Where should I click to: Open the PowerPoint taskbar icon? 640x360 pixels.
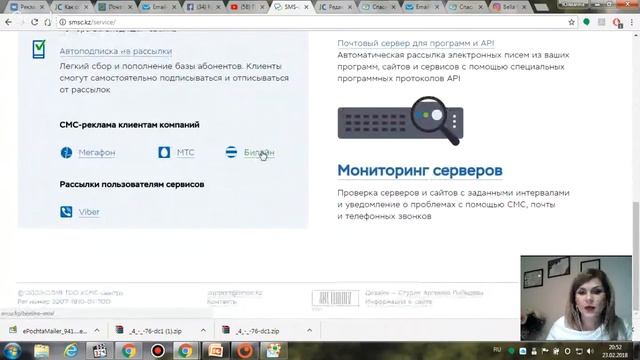click(216, 351)
